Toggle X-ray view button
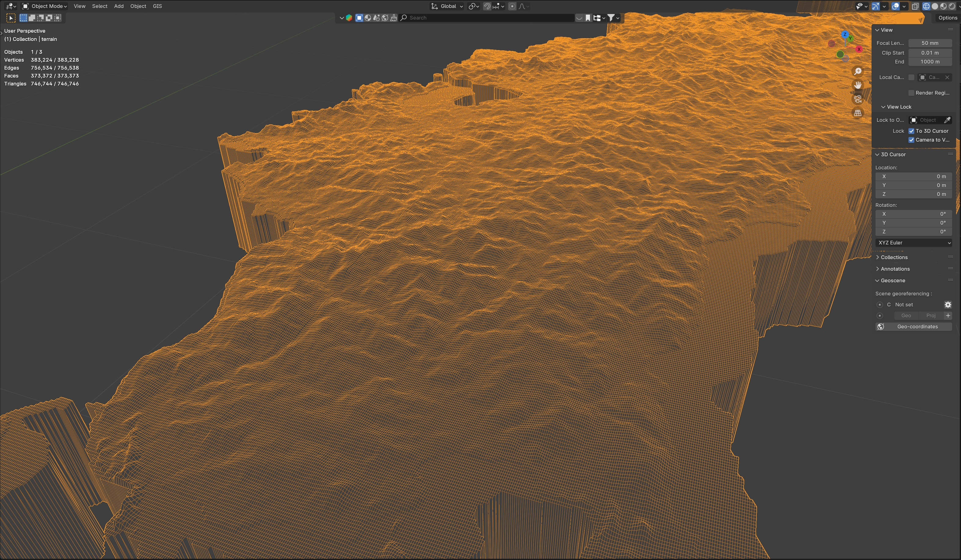 point(915,6)
